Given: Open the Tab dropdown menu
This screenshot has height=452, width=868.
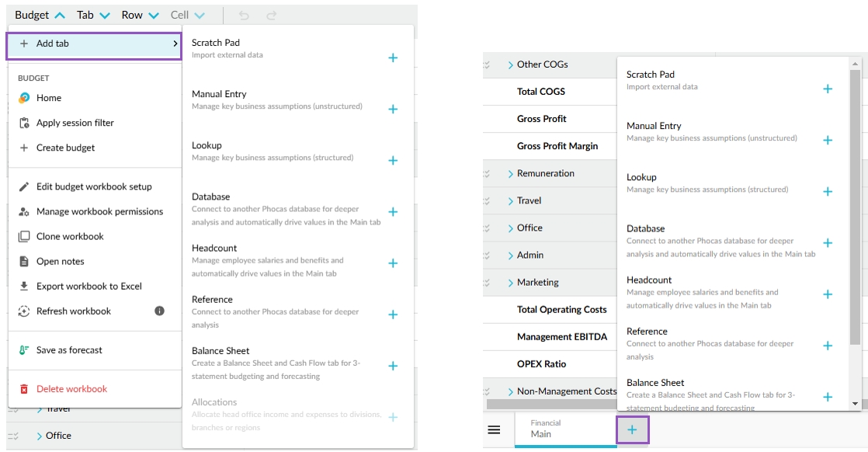Looking at the screenshot, I should tap(93, 16).
